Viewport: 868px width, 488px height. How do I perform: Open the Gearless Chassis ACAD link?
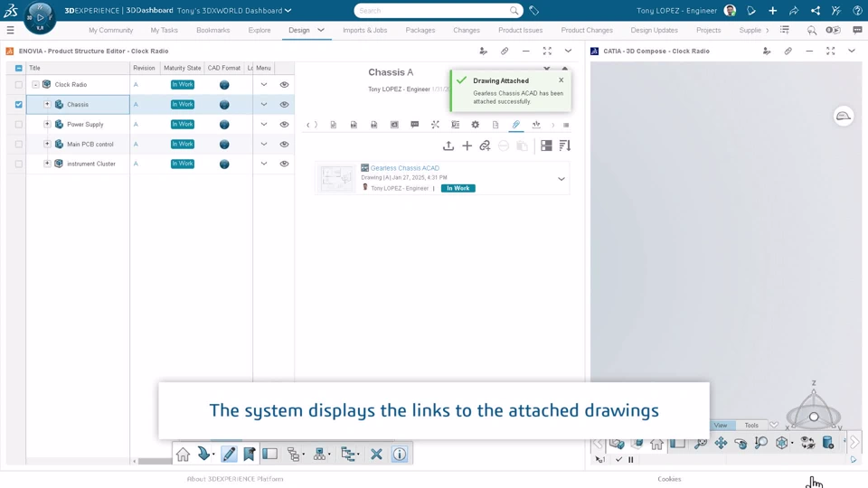(405, 168)
